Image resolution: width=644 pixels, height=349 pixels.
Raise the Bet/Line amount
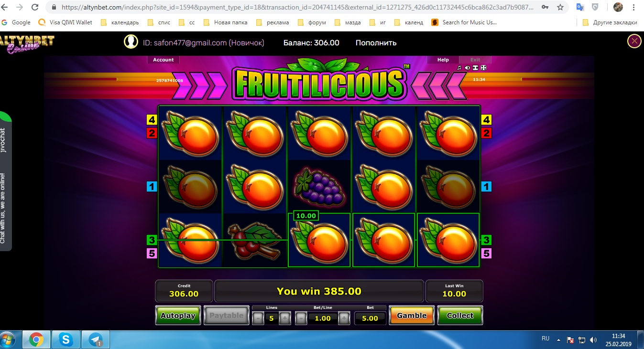click(x=344, y=318)
